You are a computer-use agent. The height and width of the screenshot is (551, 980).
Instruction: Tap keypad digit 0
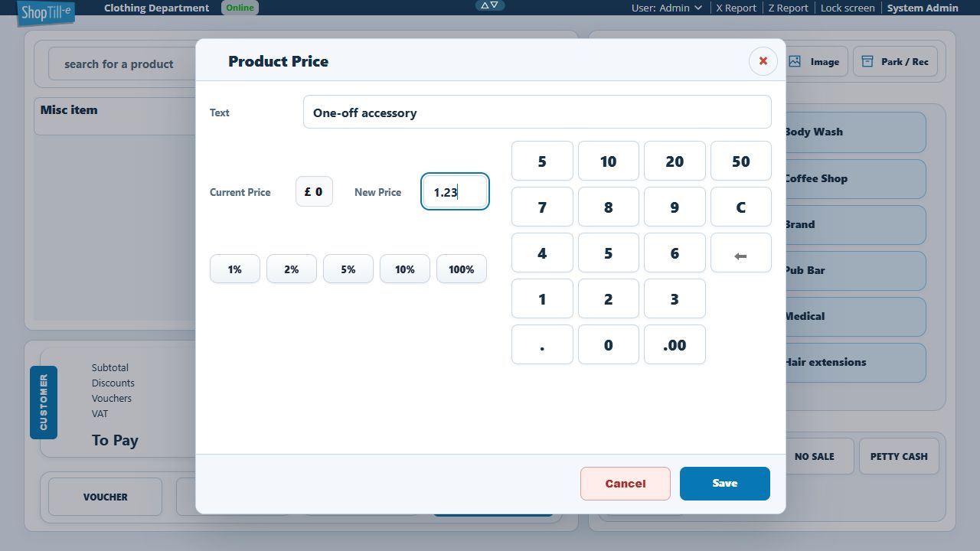click(608, 344)
